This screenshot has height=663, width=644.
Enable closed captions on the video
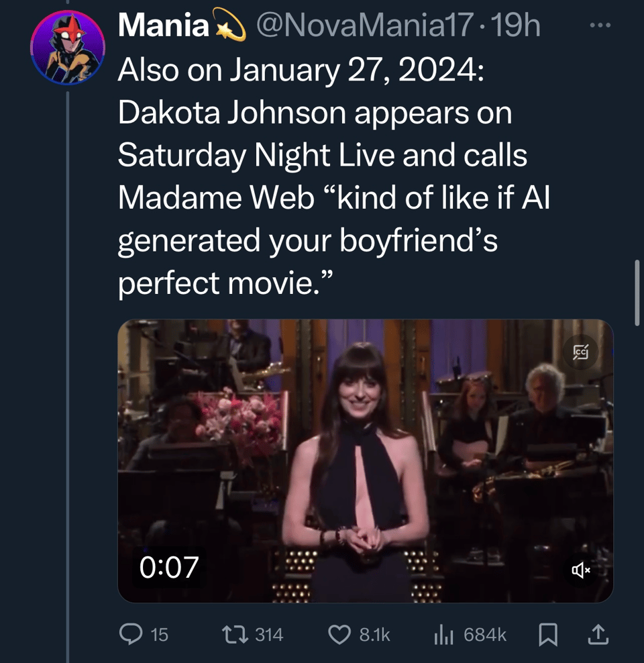[x=581, y=352]
